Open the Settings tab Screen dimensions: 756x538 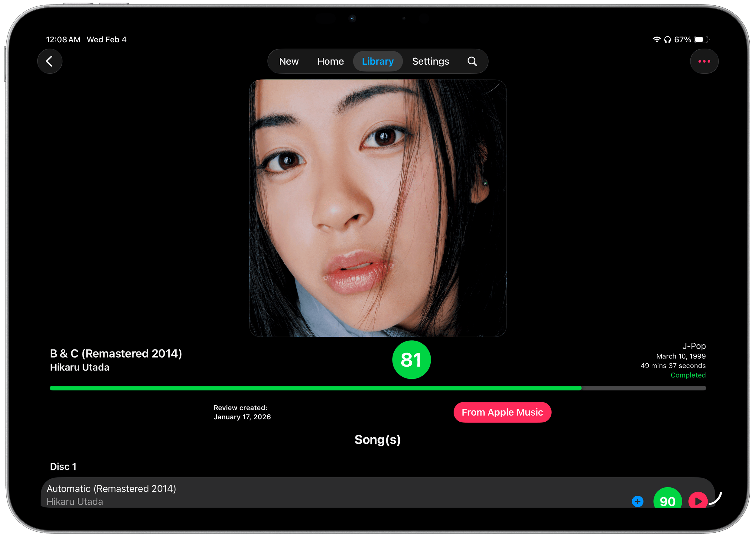pos(430,61)
